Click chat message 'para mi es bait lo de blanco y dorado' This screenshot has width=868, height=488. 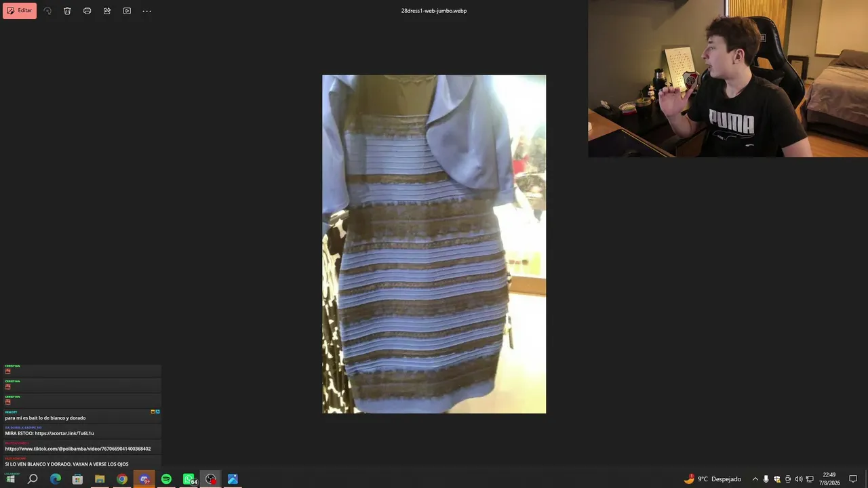(45, 418)
